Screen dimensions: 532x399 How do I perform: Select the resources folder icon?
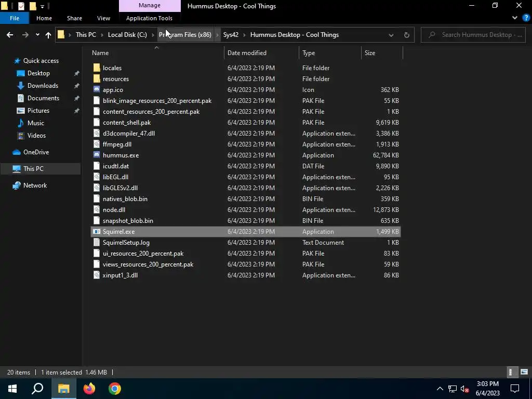(x=97, y=79)
